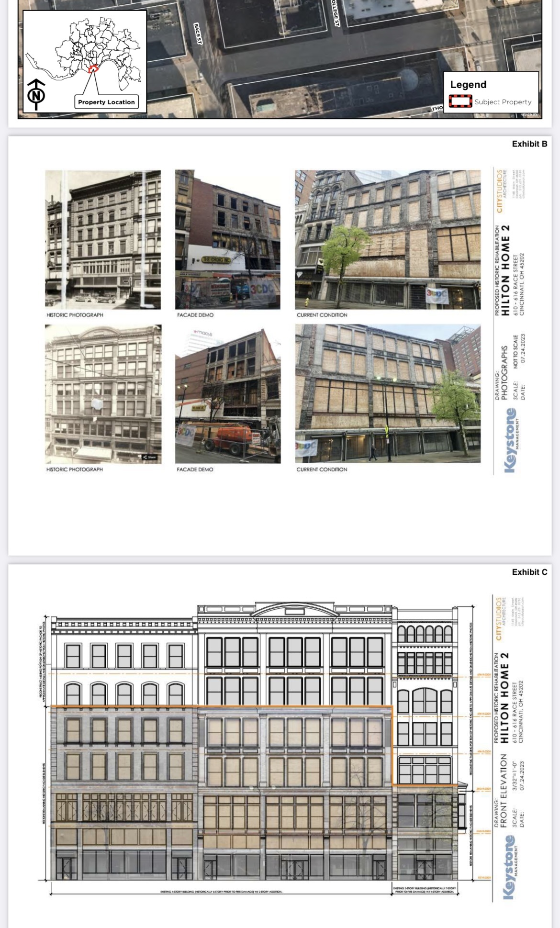Screen dimensions: 560x928
Task: Click the red subject marker on the inset map
Action: 93,69
